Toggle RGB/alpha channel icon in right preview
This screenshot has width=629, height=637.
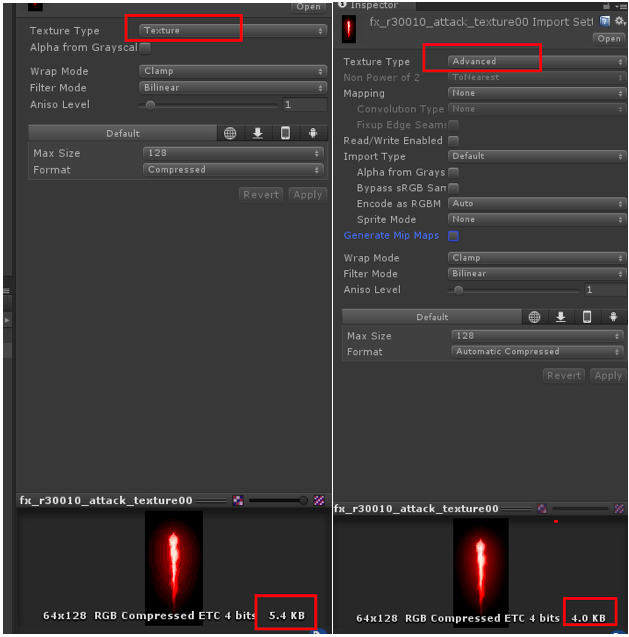542,509
